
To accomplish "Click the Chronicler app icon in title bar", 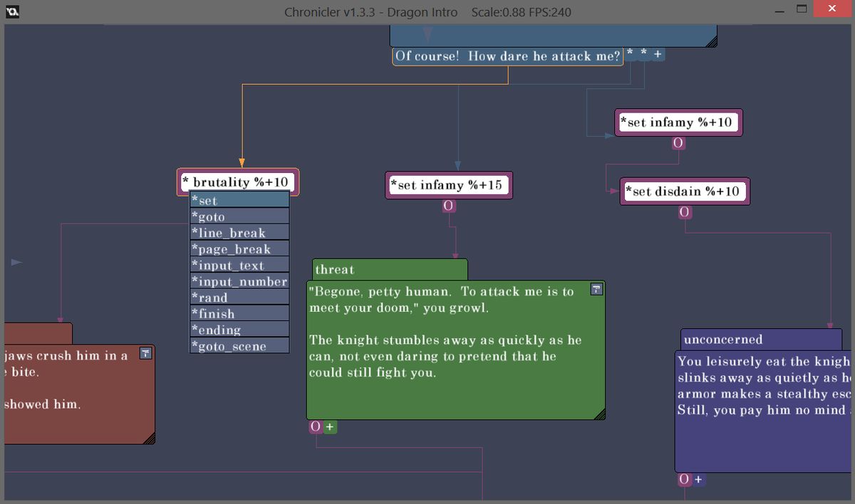I will tap(12, 11).
